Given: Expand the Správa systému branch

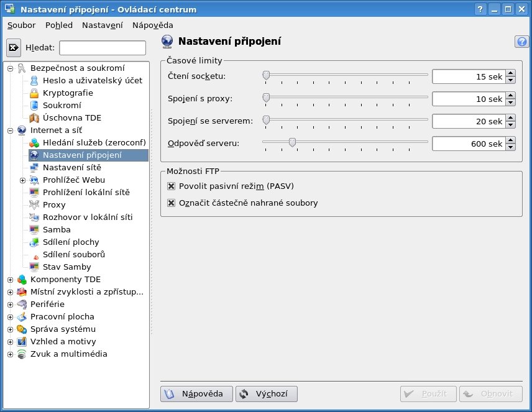Looking at the screenshot, I should pos(10,329).
